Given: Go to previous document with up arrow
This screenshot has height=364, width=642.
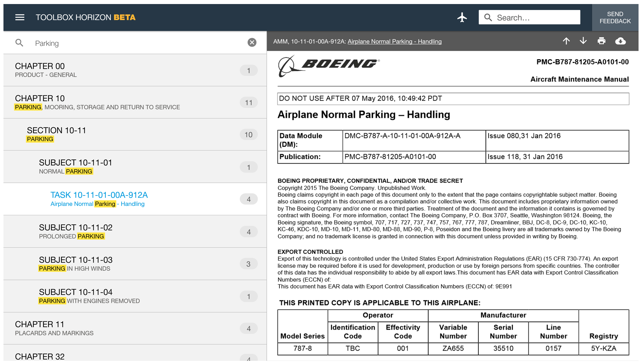Looking at the screenshot, I should coord(566,41).
